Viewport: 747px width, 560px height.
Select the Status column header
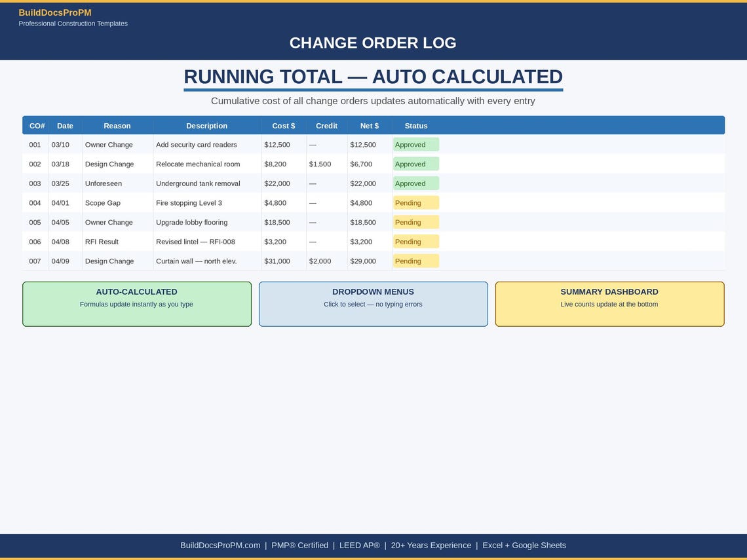point(416,126)
